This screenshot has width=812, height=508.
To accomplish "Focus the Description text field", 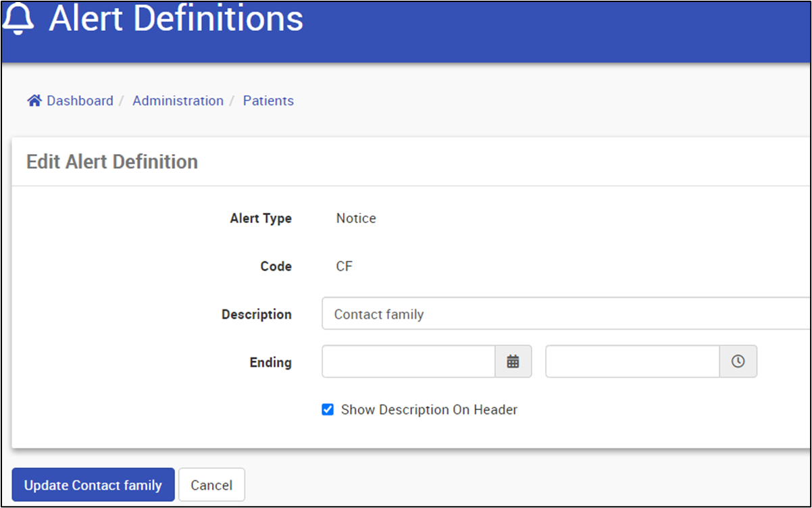I will point(565,314).
